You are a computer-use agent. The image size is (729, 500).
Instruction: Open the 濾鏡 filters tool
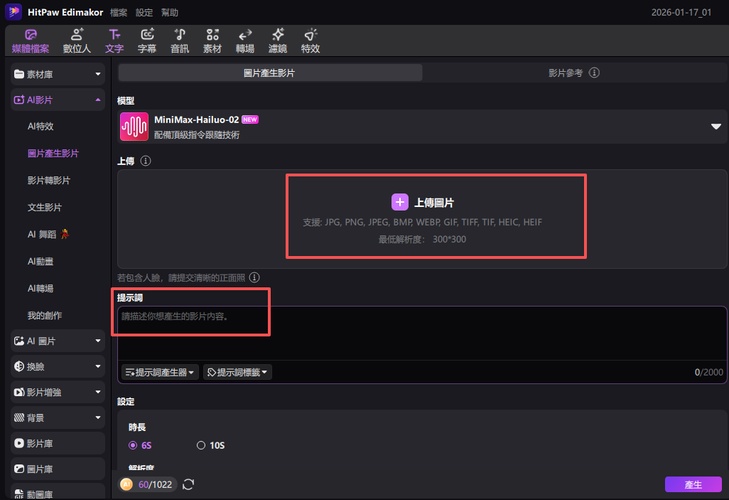[278, 41]
